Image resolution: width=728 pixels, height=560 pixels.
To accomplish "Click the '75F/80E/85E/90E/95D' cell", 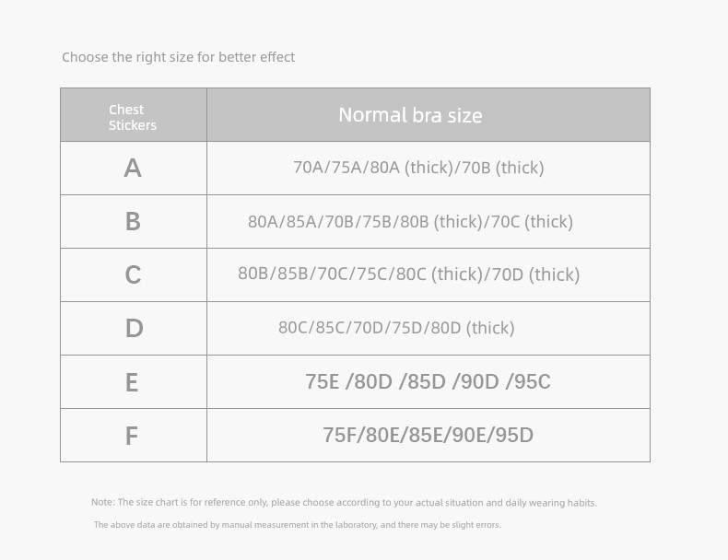I will click(x=429, y=435).
